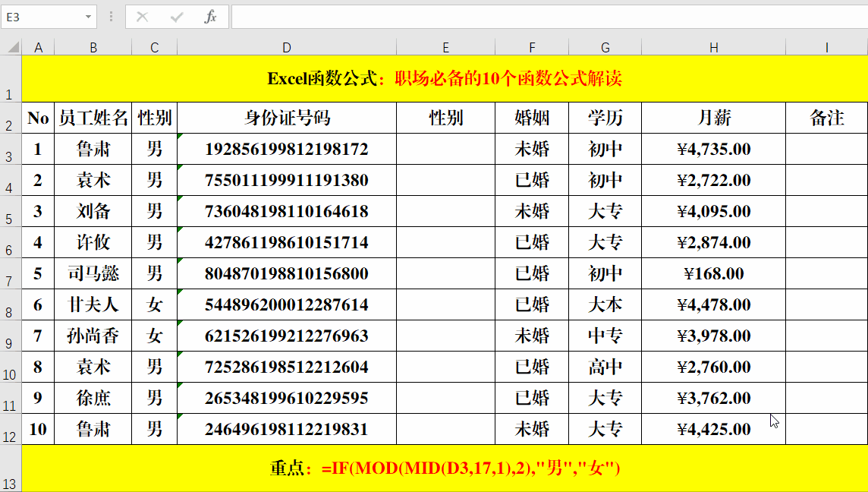Open Insert Function fx dialog

[210, 17]
